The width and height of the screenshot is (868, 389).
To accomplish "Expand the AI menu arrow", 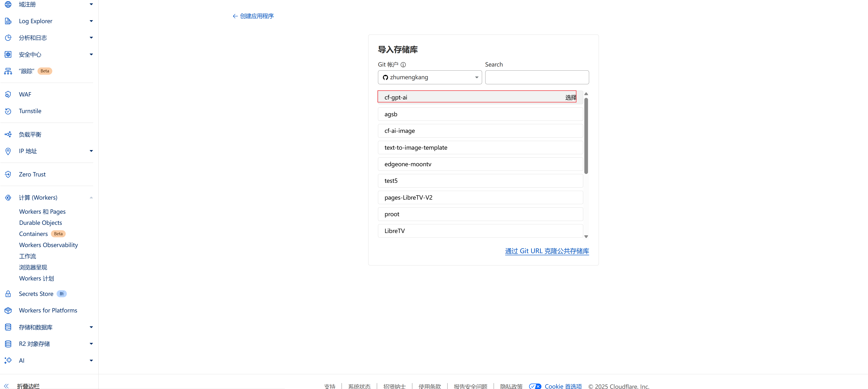I will point(91,361).
